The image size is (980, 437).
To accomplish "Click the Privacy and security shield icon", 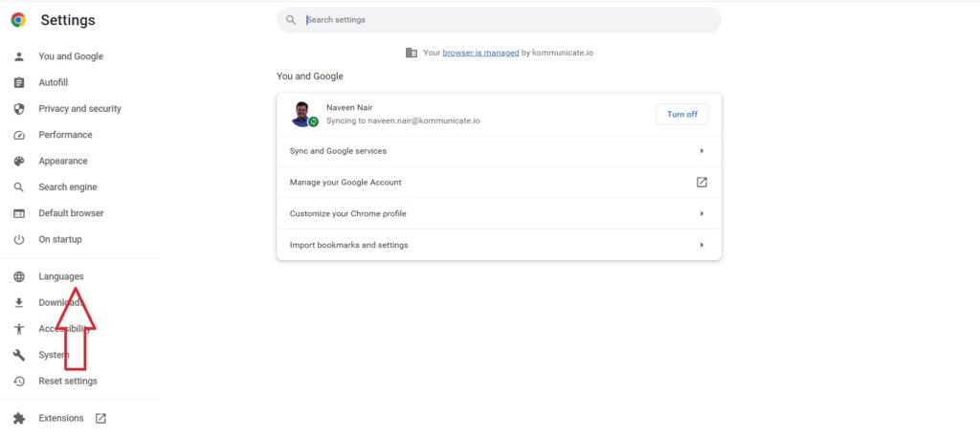I will [x=19, y=109].
